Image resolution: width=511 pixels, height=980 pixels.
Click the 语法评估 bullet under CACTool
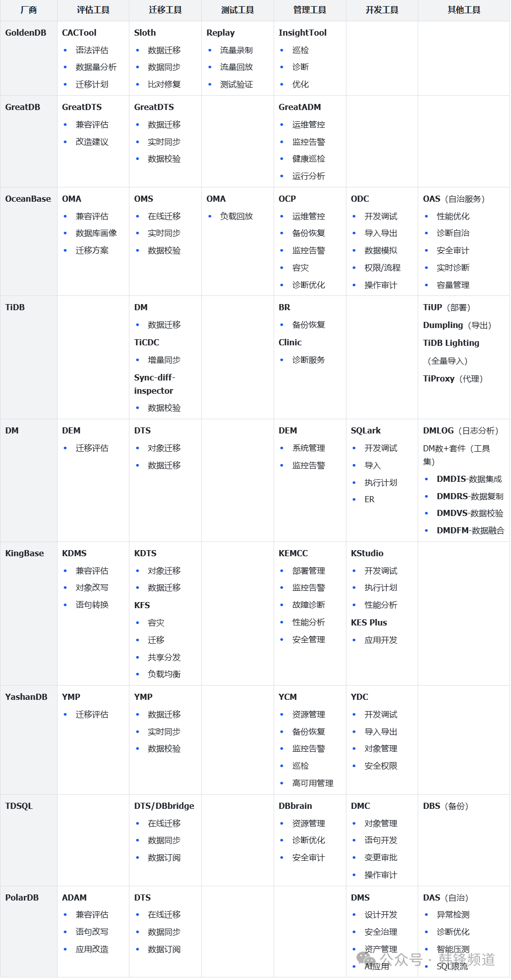tap(92, 50)
